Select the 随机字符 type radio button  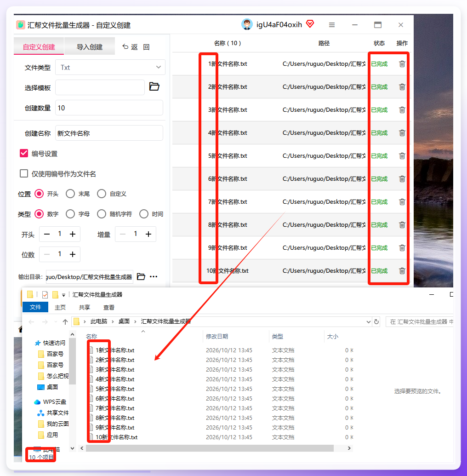pyautogui.click(x=102, y=214)
